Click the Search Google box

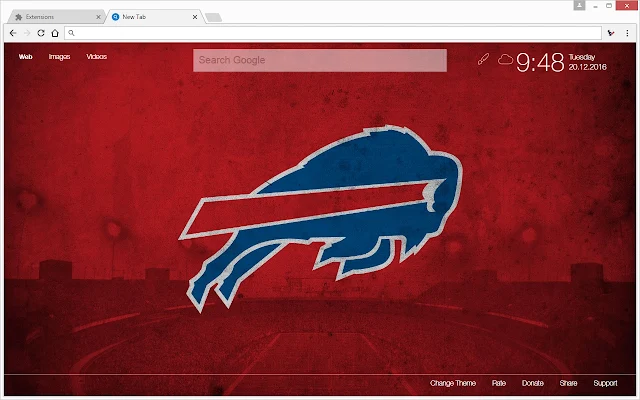click(x=320, y=60)
